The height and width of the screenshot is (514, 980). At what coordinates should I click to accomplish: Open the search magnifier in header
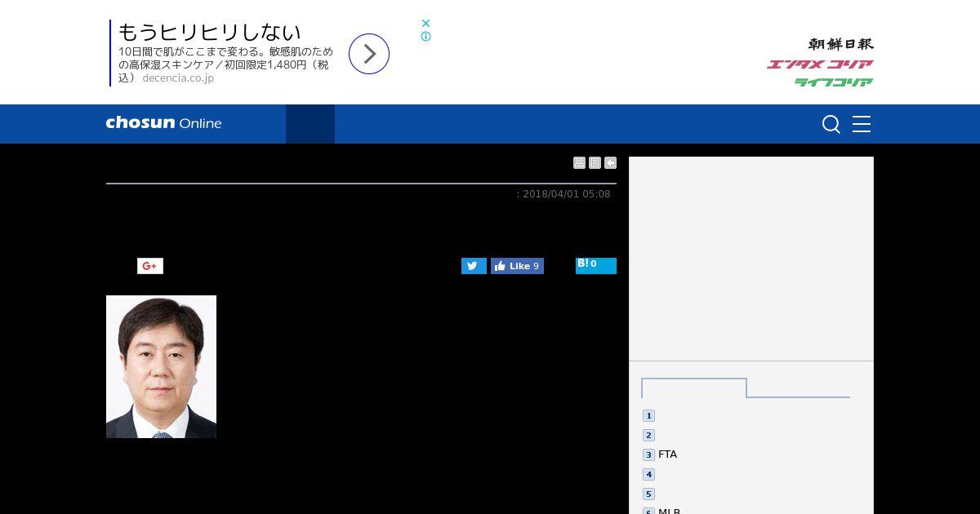[x=831, y=124]
